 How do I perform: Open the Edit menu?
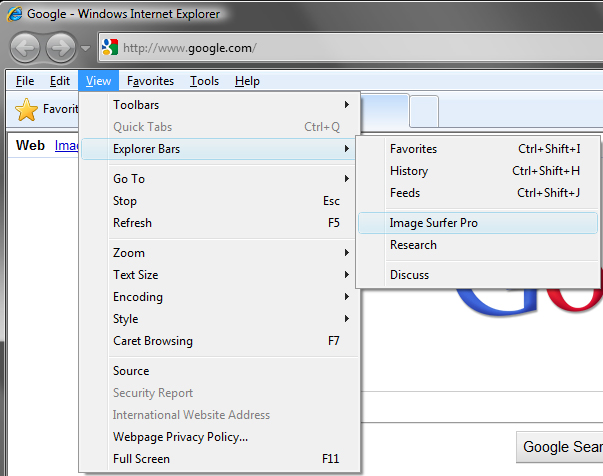click(60, 81)
